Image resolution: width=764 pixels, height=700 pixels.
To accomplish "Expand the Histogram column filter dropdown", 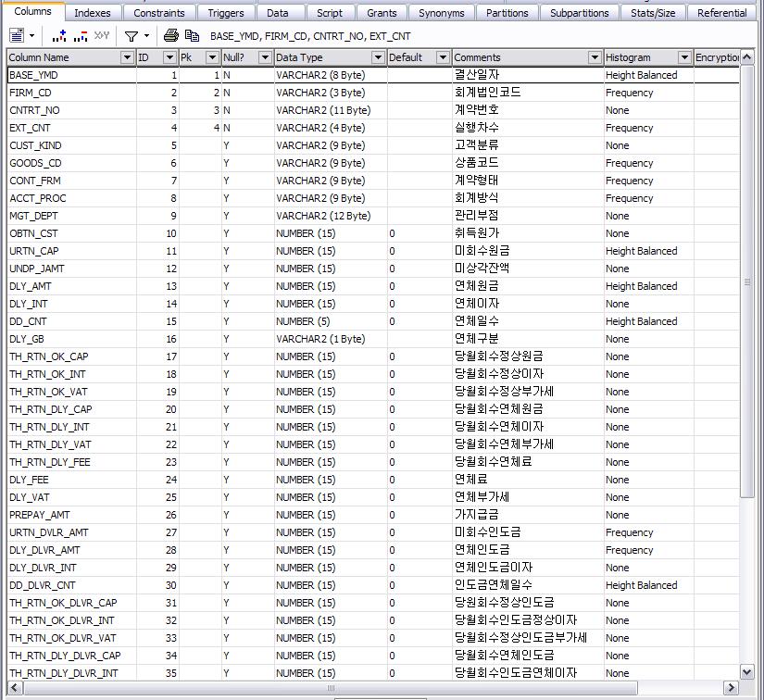I will tap(684, 57).
